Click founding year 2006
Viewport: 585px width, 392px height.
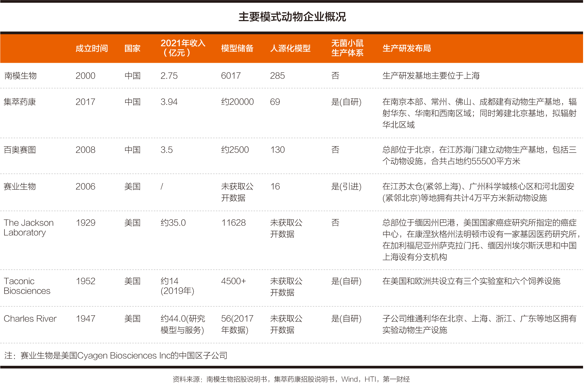[x=85, y=186]
